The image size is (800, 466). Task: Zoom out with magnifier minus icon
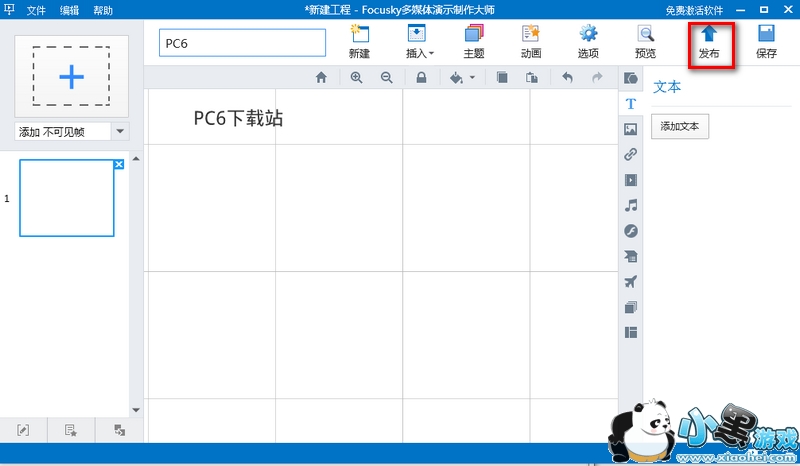pos(387,78)
